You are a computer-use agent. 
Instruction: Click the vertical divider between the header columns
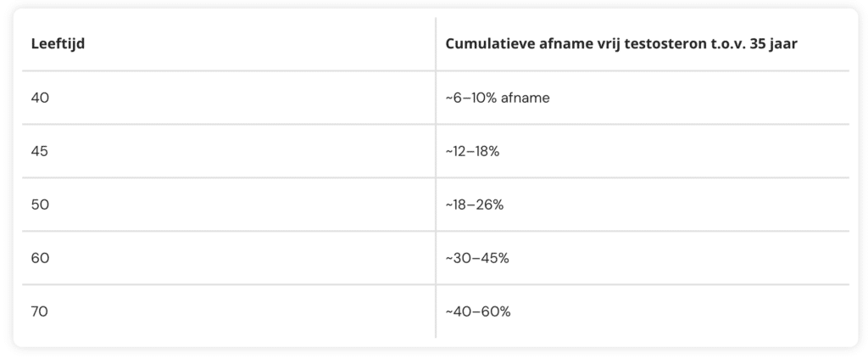click(436, 44)
